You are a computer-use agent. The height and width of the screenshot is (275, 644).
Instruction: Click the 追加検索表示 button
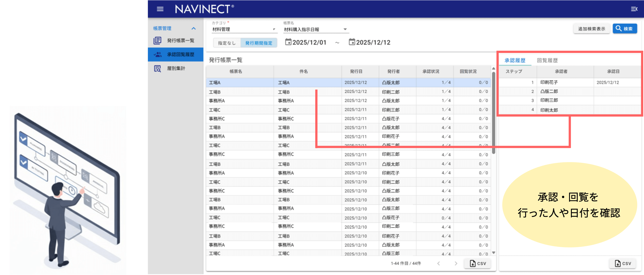click(591, 29)
